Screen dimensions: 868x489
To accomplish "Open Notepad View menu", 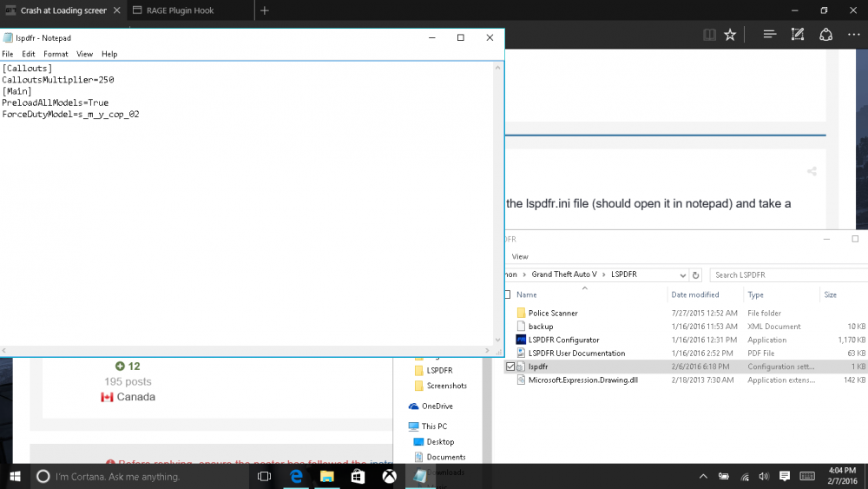I will pos(85,54).
